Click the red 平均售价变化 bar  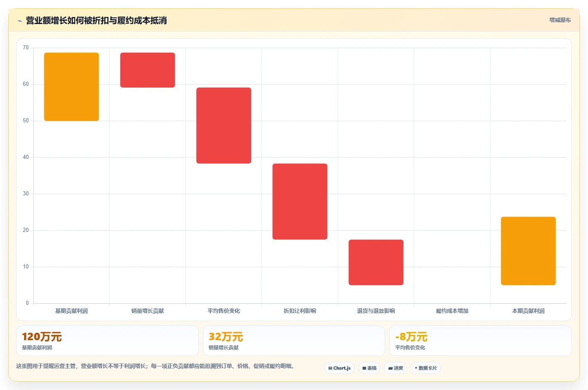point(224,125)
